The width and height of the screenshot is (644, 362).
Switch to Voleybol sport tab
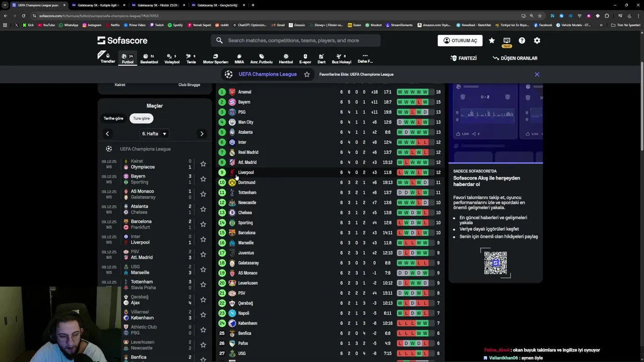(x=172, y=59)
